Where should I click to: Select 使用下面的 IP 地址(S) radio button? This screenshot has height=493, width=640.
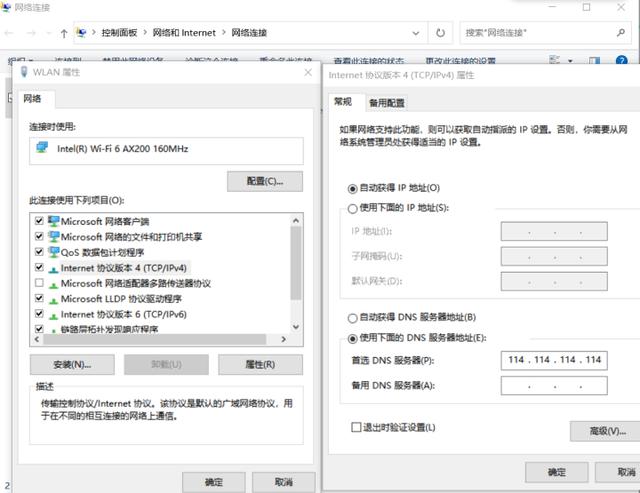[x=353, y=209]
